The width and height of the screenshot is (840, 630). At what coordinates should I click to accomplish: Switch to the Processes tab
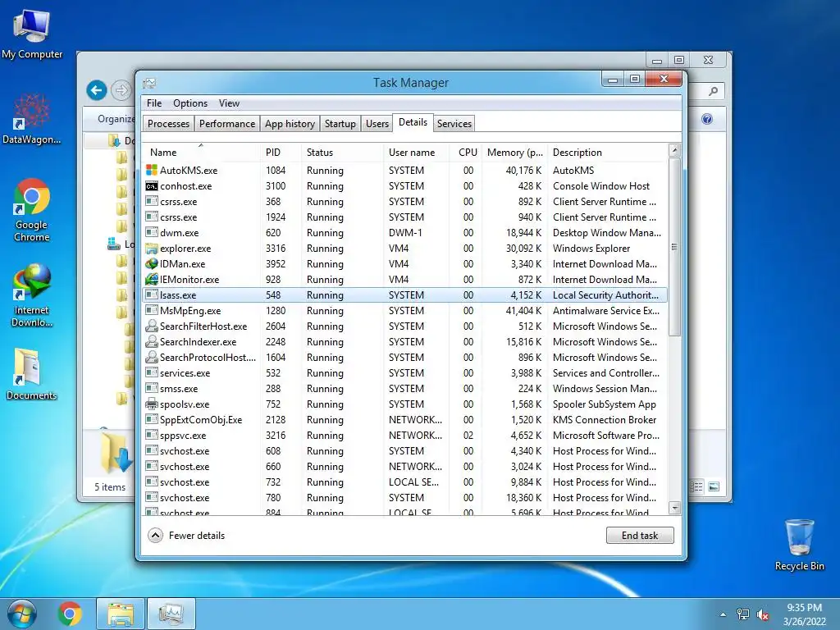[168, 124]
